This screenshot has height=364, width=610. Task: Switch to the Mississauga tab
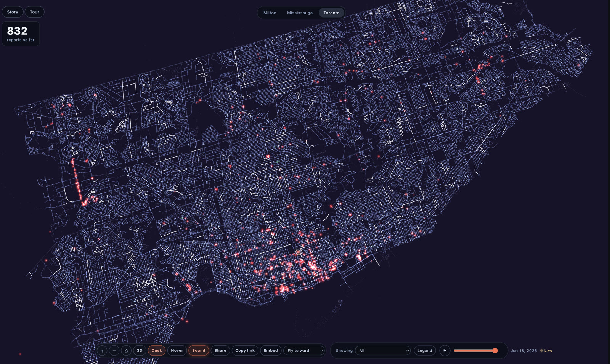pos(300,13)
